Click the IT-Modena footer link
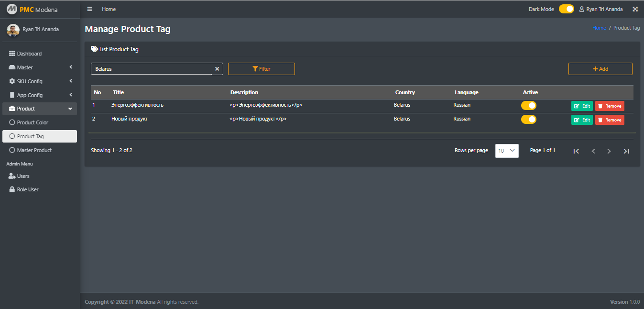The image size is (644, 309). click(142, 302)
